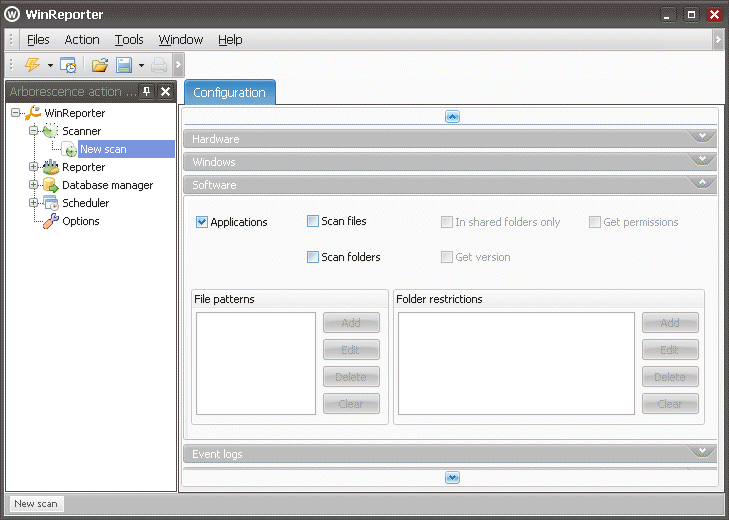The width and height of the screenshot is (729, 520).
Task: Click the scheduler calendar-clock toolbar icon
Action: pyautogui.click(x=69, y=65)
